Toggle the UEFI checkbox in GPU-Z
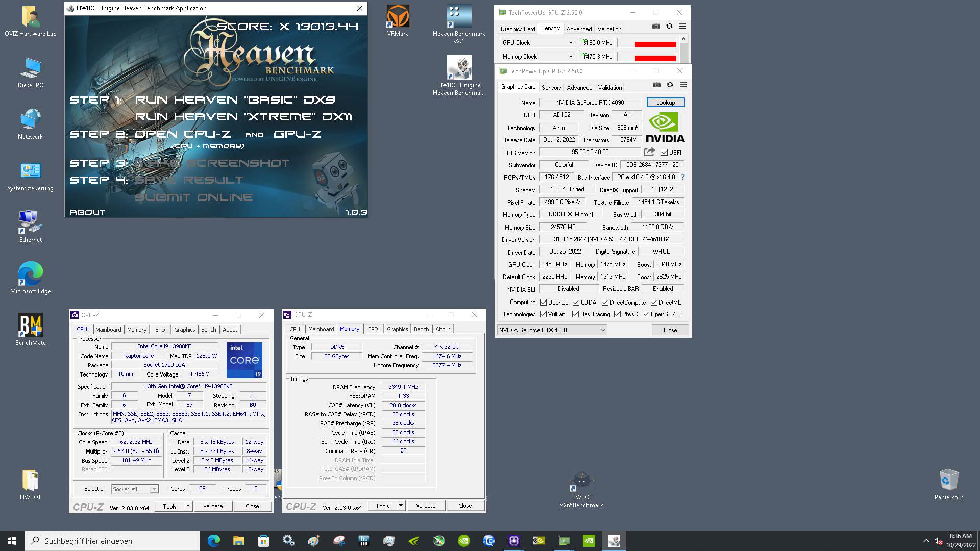The image size is (980, 551). click(x=664, y=152)
